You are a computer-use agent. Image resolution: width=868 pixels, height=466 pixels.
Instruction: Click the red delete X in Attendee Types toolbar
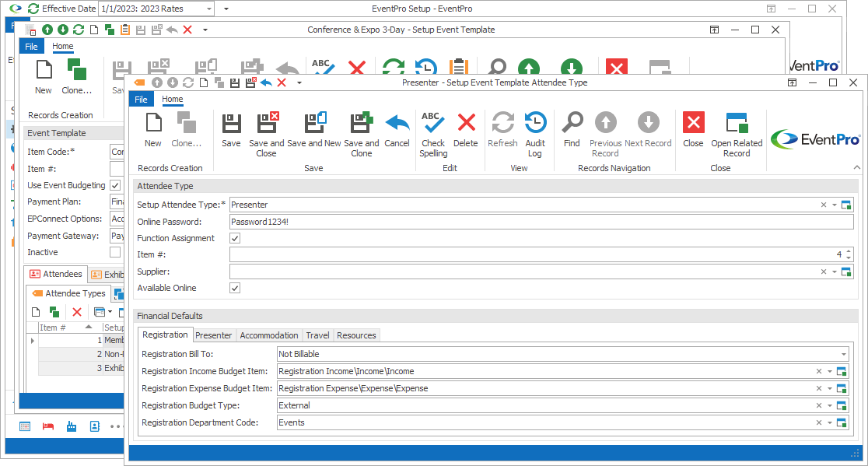pyautogui.click(x=77, y=312)
